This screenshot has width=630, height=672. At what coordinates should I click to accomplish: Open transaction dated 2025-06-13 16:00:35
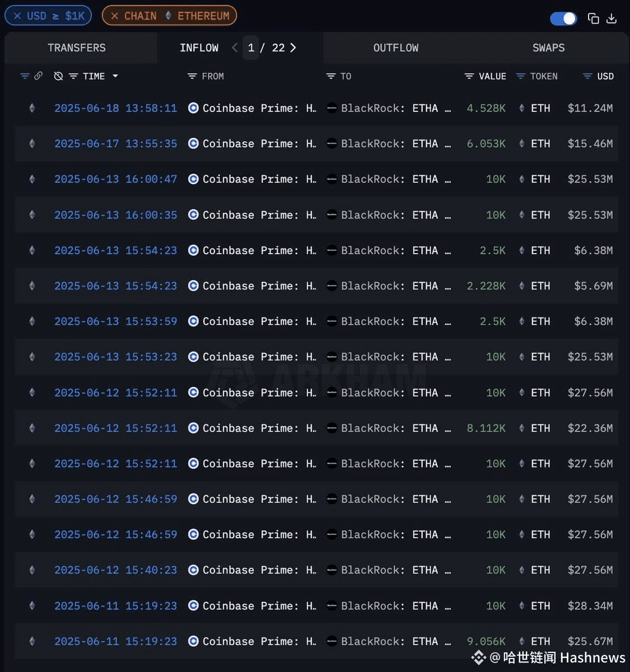[115, 214]
